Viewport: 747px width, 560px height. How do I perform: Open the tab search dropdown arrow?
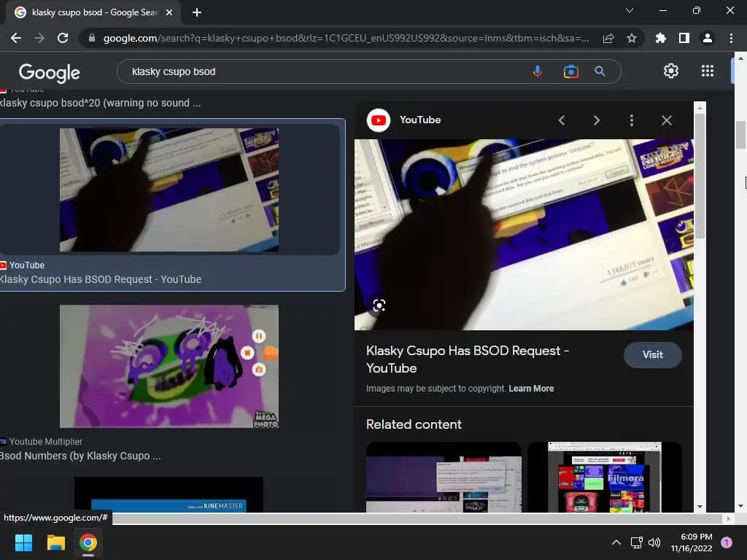tap(630, 10)
